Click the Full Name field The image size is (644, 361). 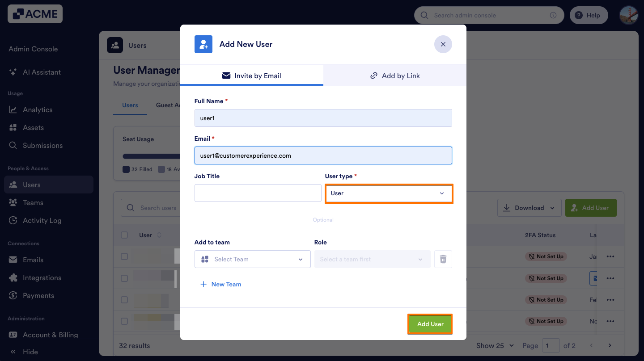tap(323, 118)
